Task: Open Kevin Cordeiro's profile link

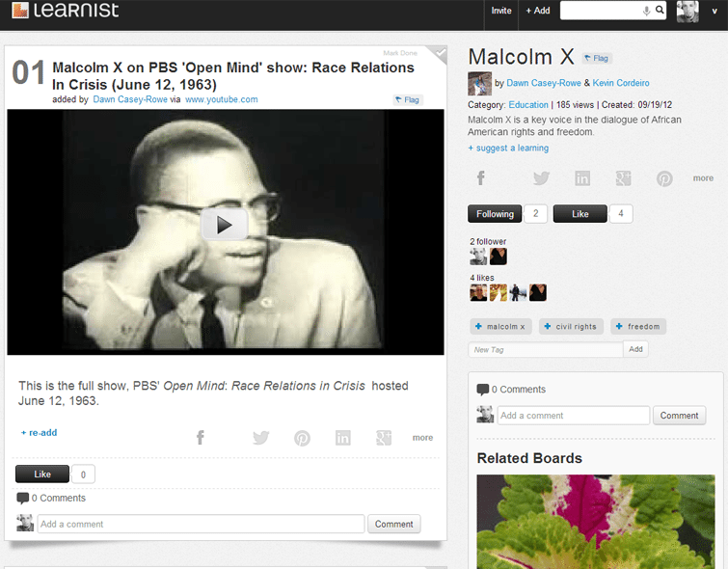Action: pos(621,83)
